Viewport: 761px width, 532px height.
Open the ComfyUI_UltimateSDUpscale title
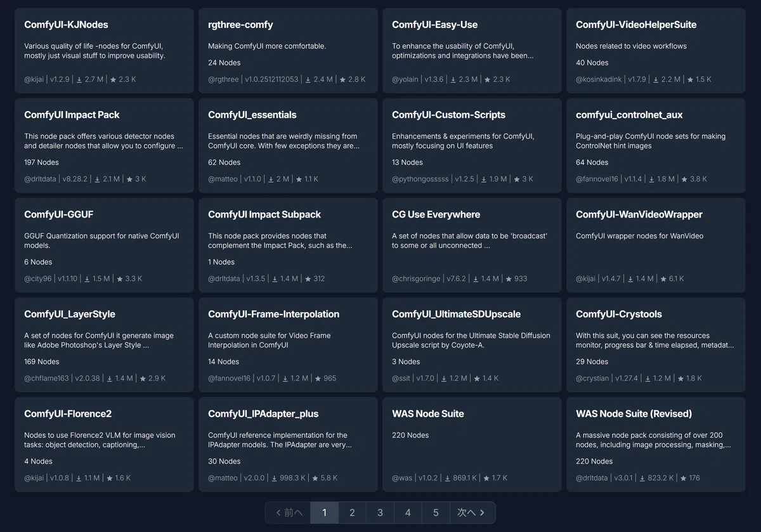pos(456,314)
